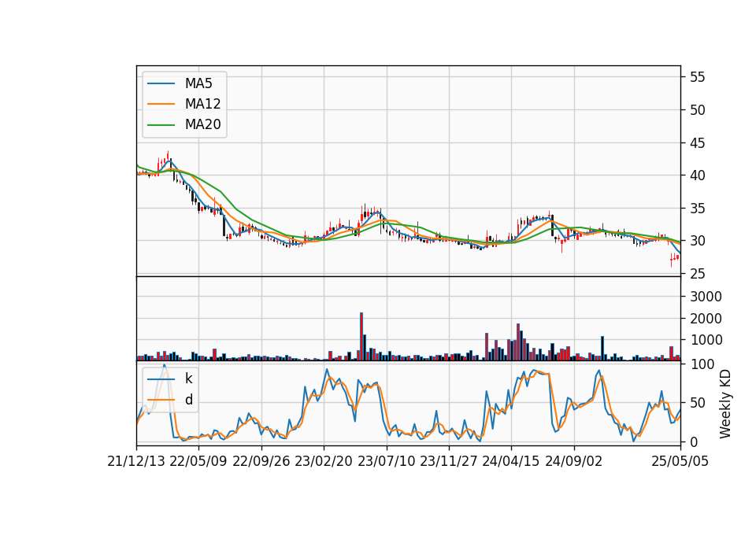Click the 25 price axis label
The height and width of the screenshot is (543, 756).
697,274
